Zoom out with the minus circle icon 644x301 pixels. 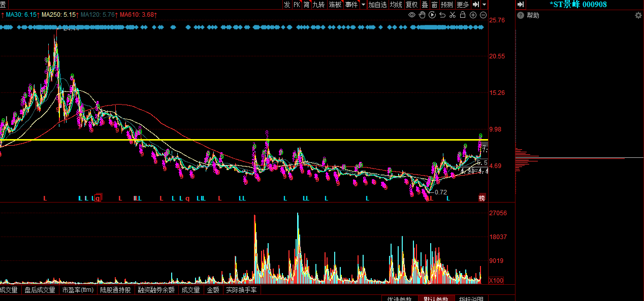(x=483, y=15)
